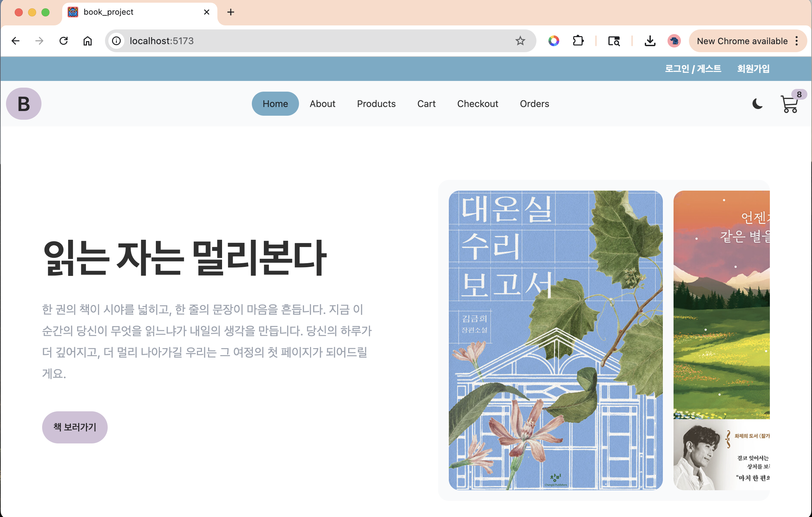Viewport: 812px width, 517px height.
Task: Go to the Home nav item
Action: (x=275, y=104)
